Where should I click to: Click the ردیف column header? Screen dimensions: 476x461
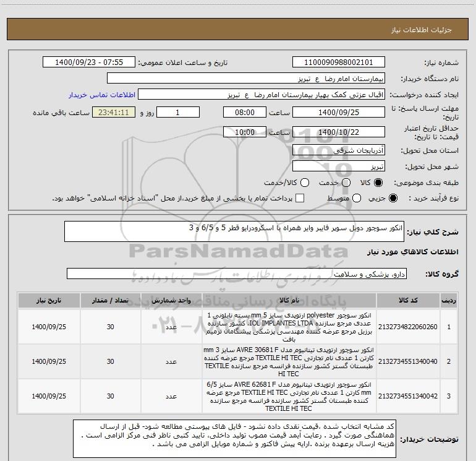[449, 300]
